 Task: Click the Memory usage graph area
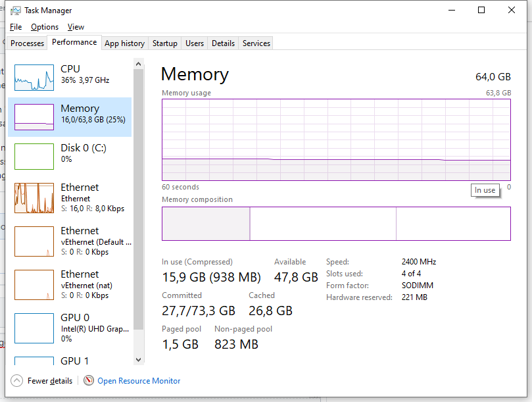click(335, 138)
